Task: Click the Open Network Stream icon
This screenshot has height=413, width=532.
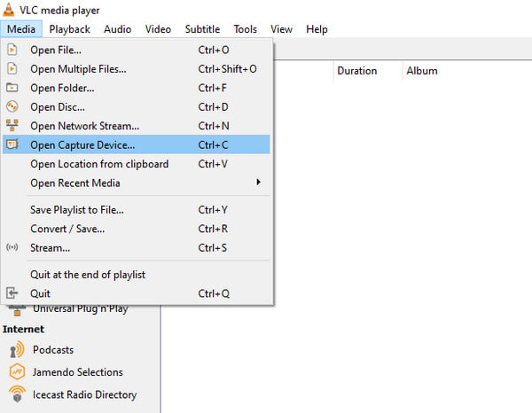Action: (12, 126)
